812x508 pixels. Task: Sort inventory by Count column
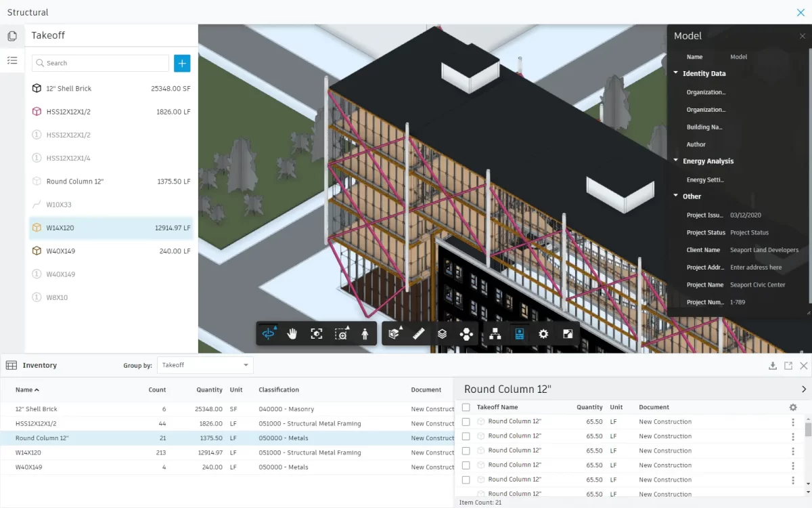[x=157, y=389]
